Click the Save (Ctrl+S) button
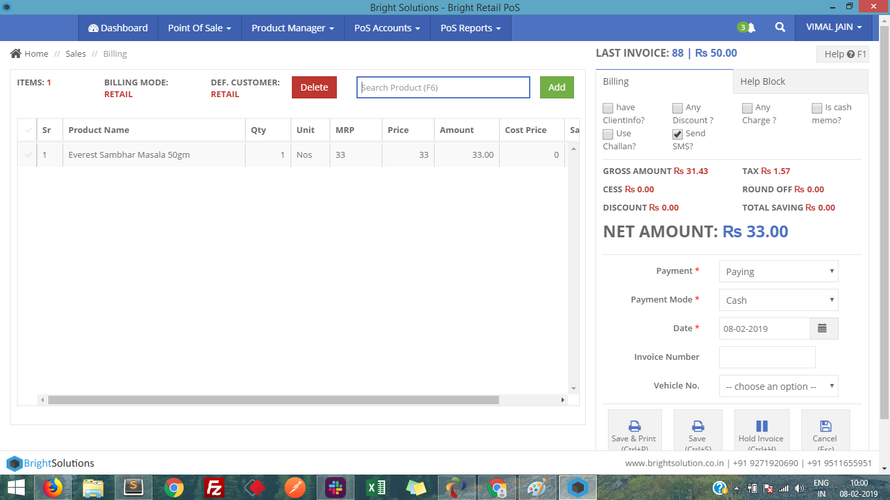 click(x=698, y=431)
